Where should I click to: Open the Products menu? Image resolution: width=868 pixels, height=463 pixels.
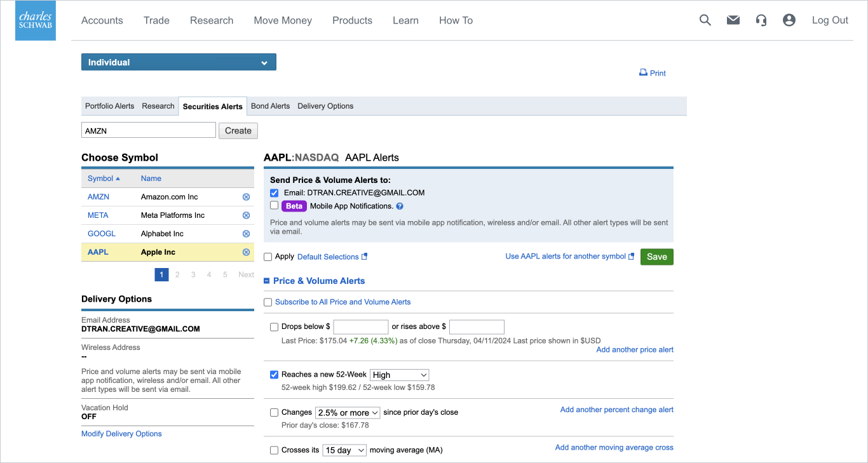(352, 20)
